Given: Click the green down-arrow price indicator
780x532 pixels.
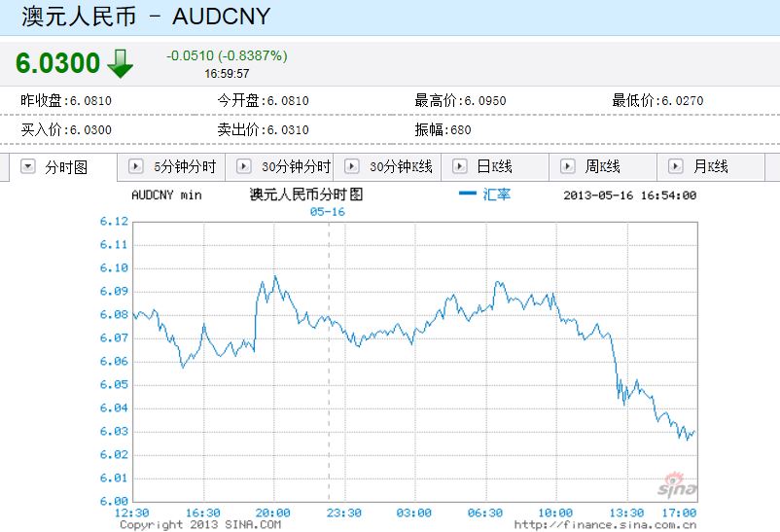Looking at the screenshot, I should pyautogui.click(x=120, y=63).
